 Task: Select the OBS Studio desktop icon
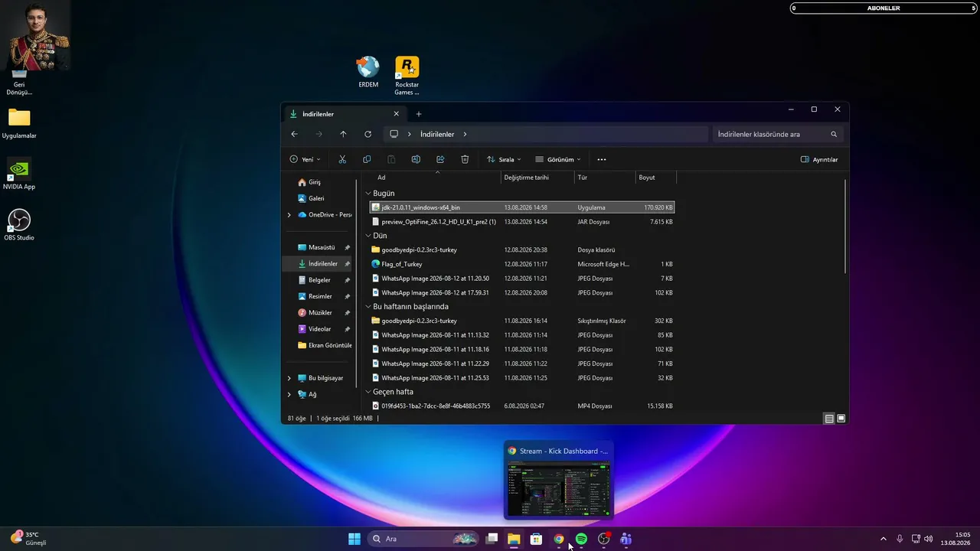tap(19, 225)
